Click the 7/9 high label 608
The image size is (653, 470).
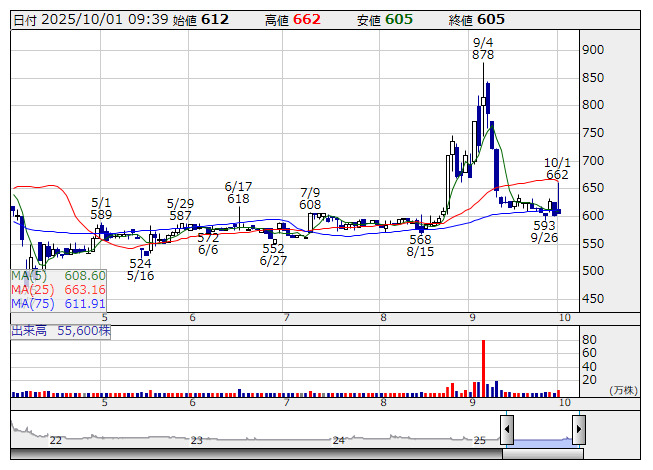tap(310, 205)
